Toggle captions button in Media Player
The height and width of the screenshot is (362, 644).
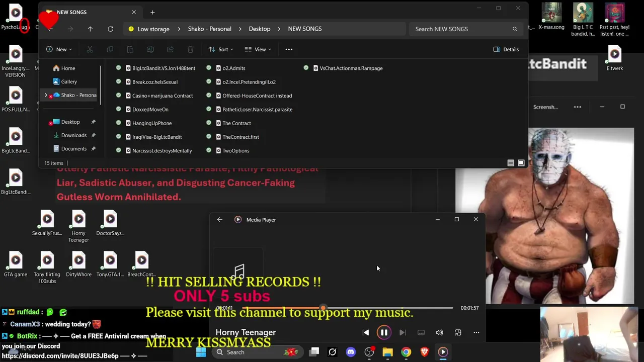[x=421, y=332]
